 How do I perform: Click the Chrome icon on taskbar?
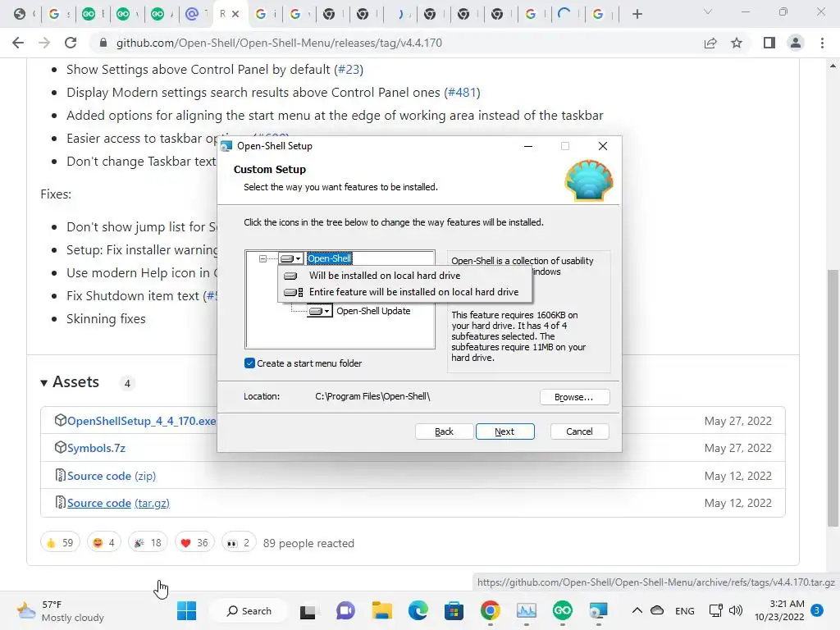[491, 610]
